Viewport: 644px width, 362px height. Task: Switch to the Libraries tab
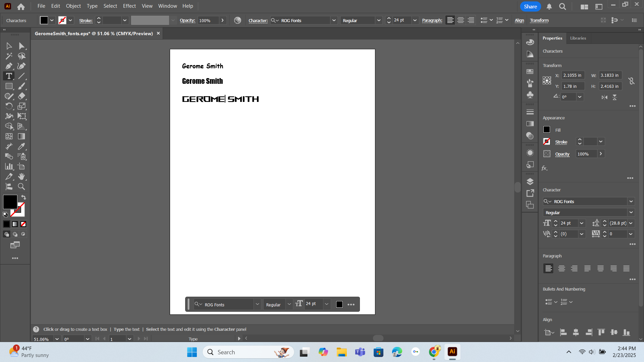pyautogui.click(x=578, y=38)
